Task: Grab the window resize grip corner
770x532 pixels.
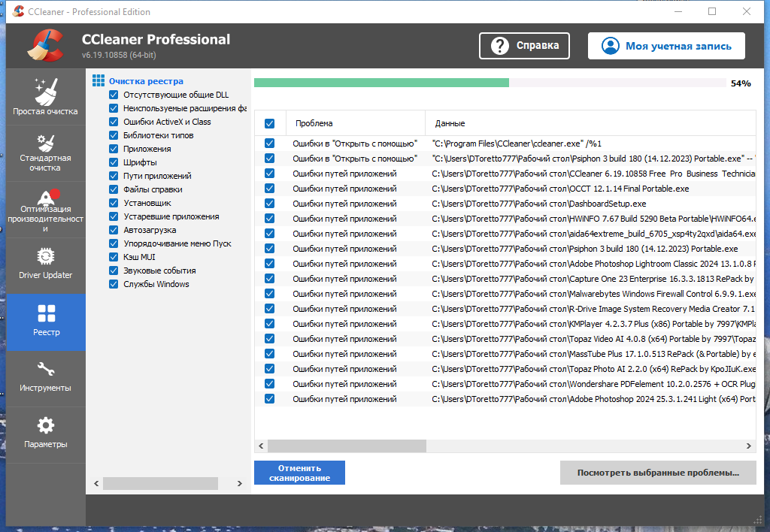Action: (x=758, y=520)
